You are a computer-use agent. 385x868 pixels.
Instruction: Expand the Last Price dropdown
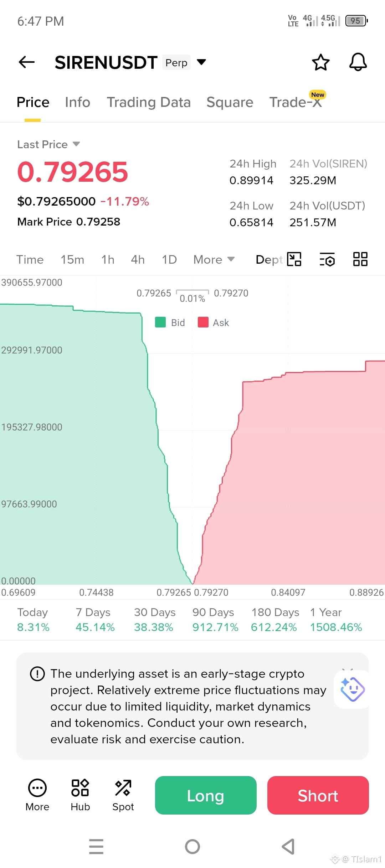[x=48, y=144]
